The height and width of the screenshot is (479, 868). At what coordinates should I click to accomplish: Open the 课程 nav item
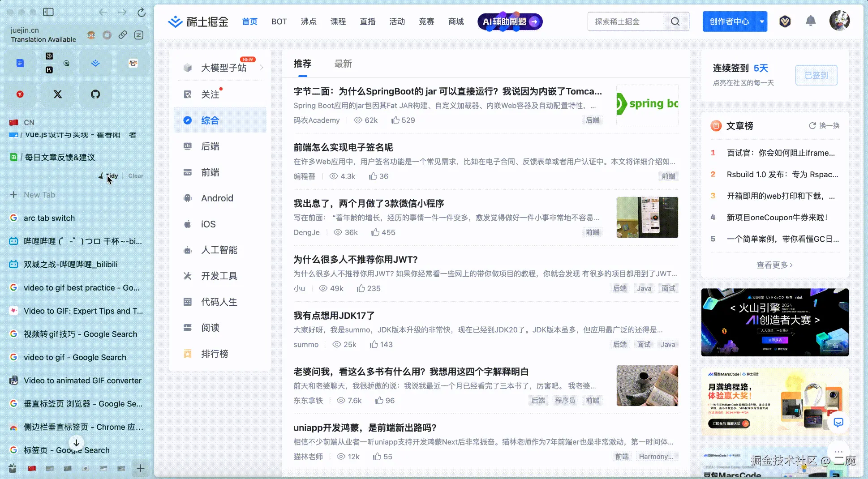(338, 21)
